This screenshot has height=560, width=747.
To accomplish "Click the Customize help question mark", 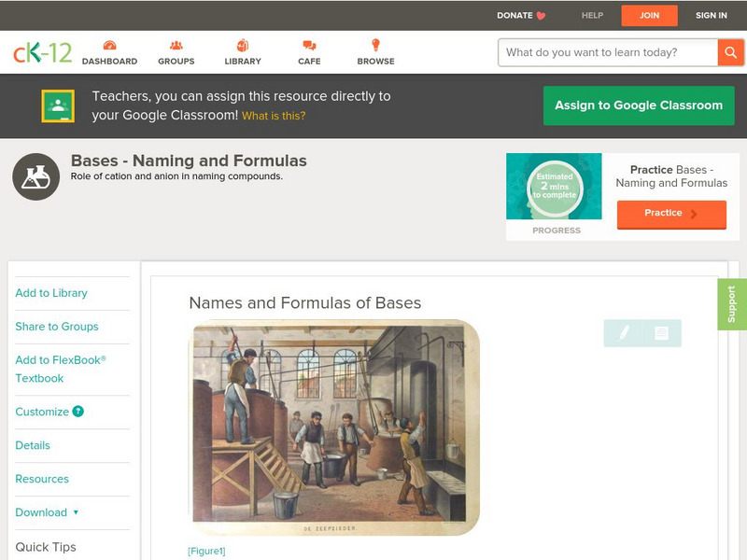I will pyautogui.click(x=78, y=412).
